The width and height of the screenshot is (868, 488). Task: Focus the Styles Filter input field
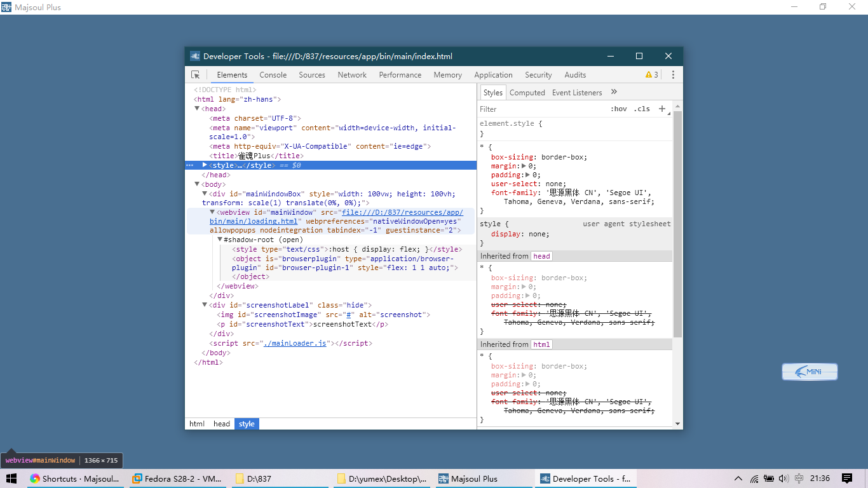542,109
